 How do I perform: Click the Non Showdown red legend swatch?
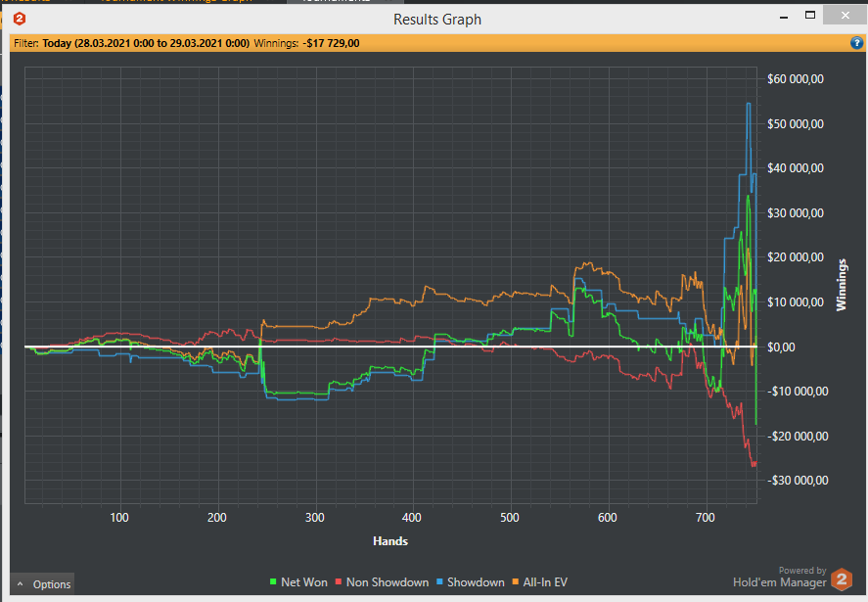pyautogui.click(x=339, y=582)
